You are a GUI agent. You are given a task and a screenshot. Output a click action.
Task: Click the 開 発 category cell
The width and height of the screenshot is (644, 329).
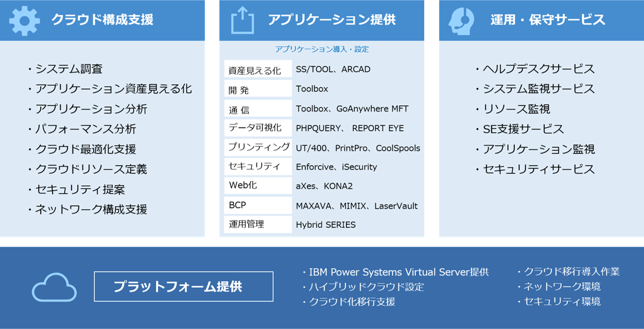click(258, 88)
